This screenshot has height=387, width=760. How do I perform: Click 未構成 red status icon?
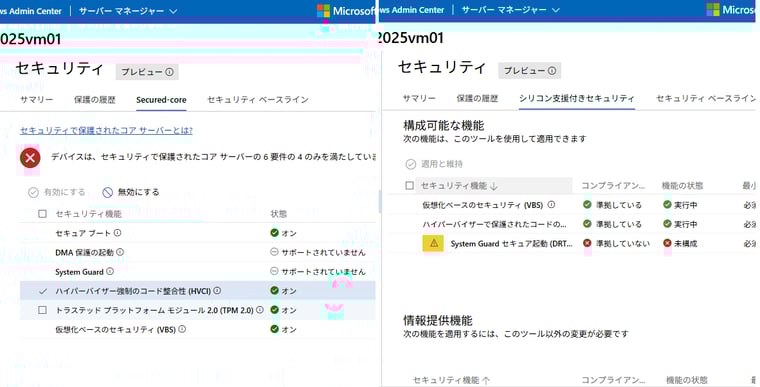[x=667, y=243]
